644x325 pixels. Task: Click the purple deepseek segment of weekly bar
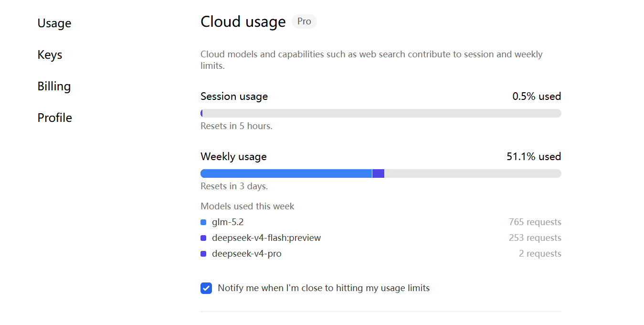pyautogui.click(x=378, y=173)
